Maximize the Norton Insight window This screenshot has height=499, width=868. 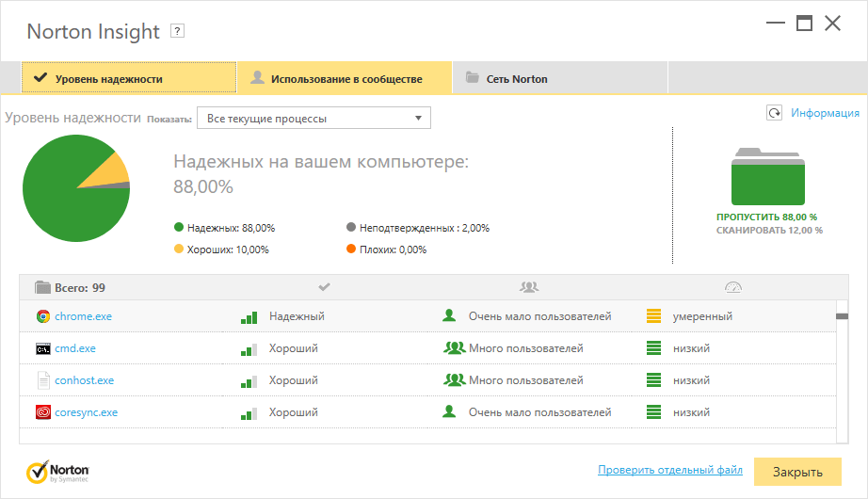point(804,24)
